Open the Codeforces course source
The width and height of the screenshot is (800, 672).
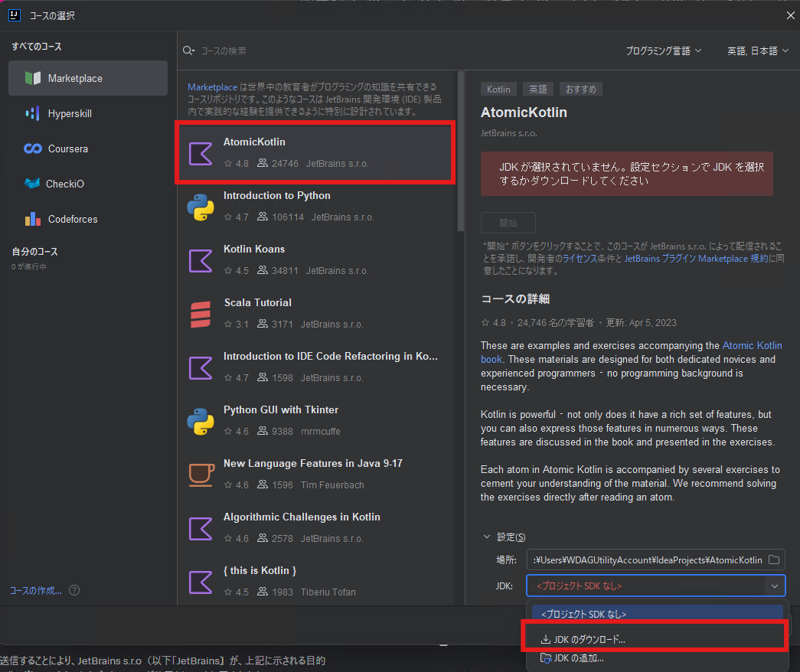tap(72, 219)
